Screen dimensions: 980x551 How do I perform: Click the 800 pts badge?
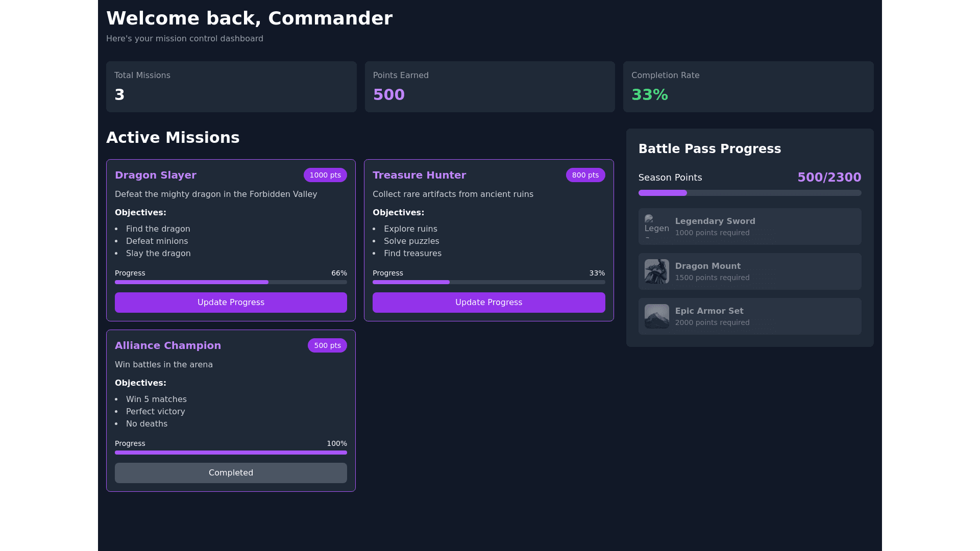(585, 175)
